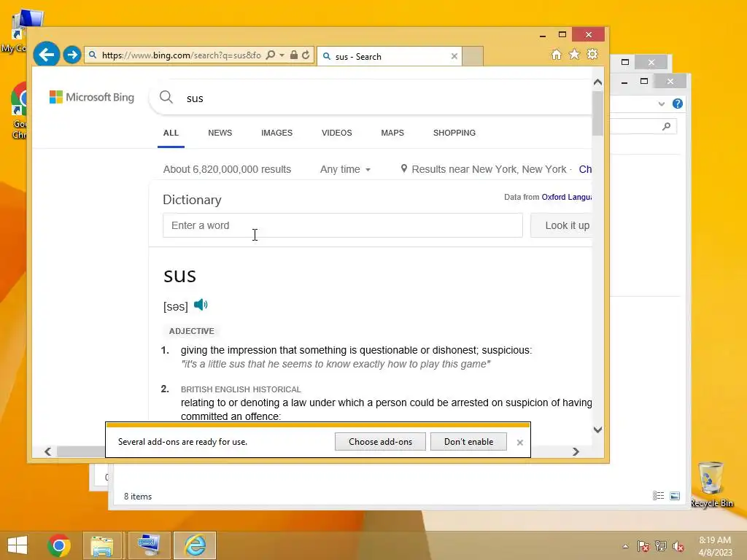Select the Recycle Bin desktop icon
The width and height of the screenshot is (747, 560).
tap(711, 484)
